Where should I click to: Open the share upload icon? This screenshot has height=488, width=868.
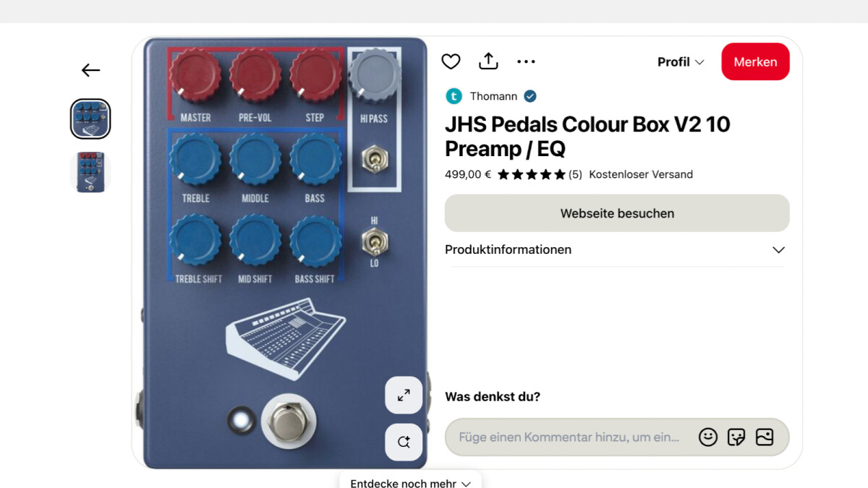pos(489,61)
